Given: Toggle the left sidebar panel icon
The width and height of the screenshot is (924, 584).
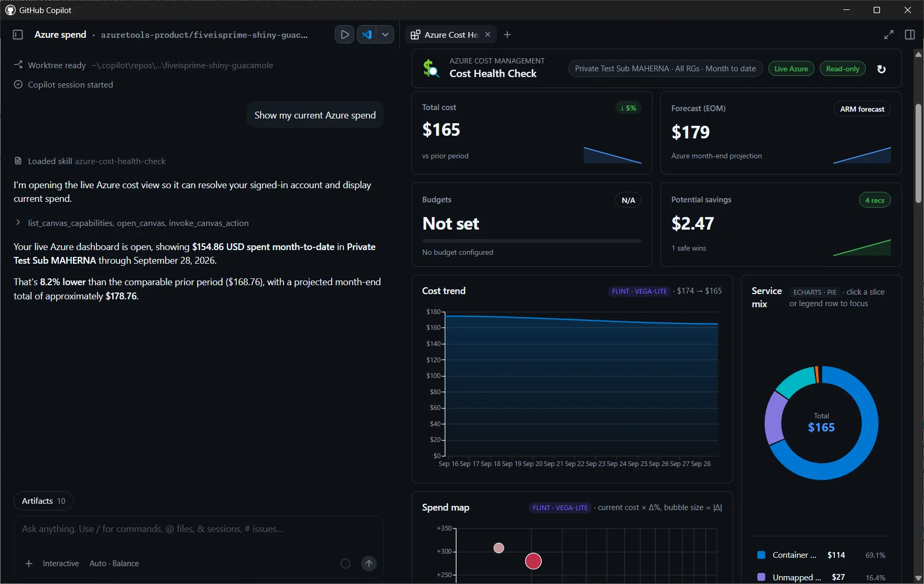Looking at the screenshot, I should [18, 35].
